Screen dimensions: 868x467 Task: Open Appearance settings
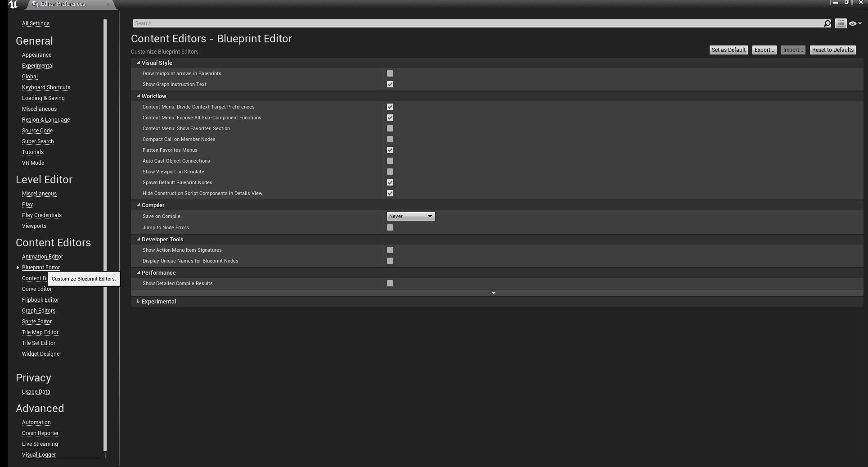coord(36,55)
